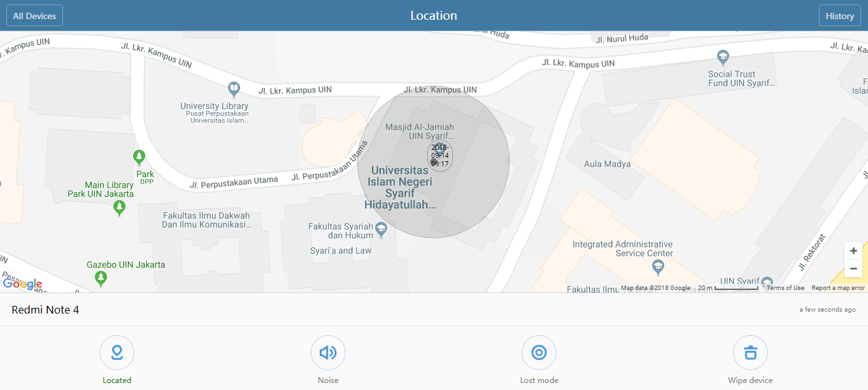This screenshot has width=868, height=390.
Task: Click the Jl. Nurul Huda street label
Action: click(622, 39)
